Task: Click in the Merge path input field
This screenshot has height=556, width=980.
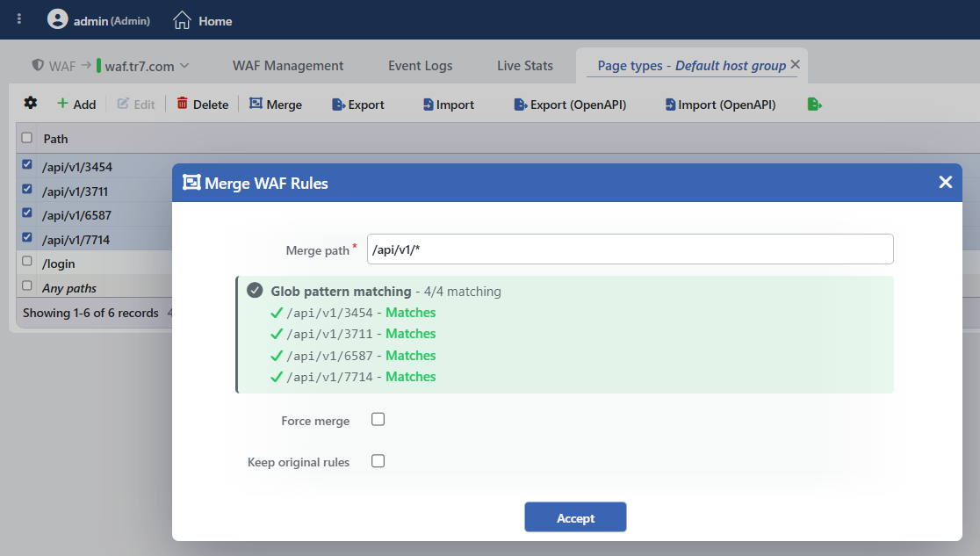Action: (630, 249)
